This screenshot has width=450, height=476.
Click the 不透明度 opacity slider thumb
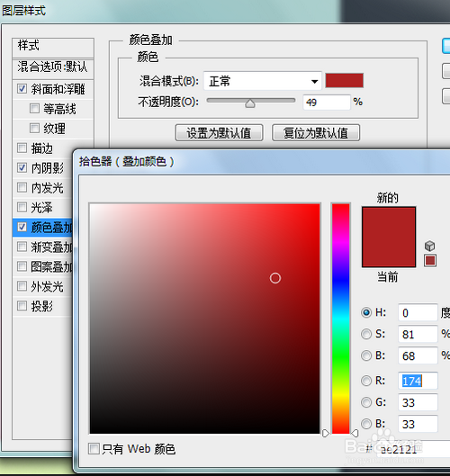coord(250,103)
